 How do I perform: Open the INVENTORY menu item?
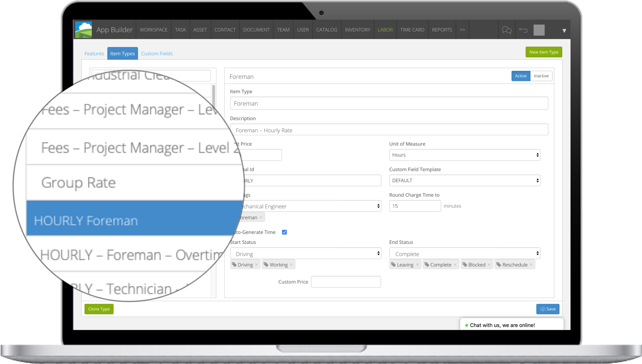click(357, 30)
